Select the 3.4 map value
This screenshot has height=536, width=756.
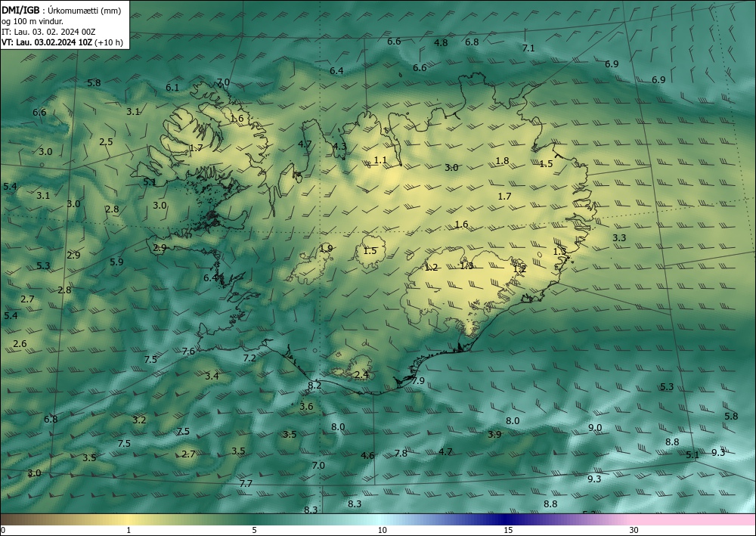(212, 376)
